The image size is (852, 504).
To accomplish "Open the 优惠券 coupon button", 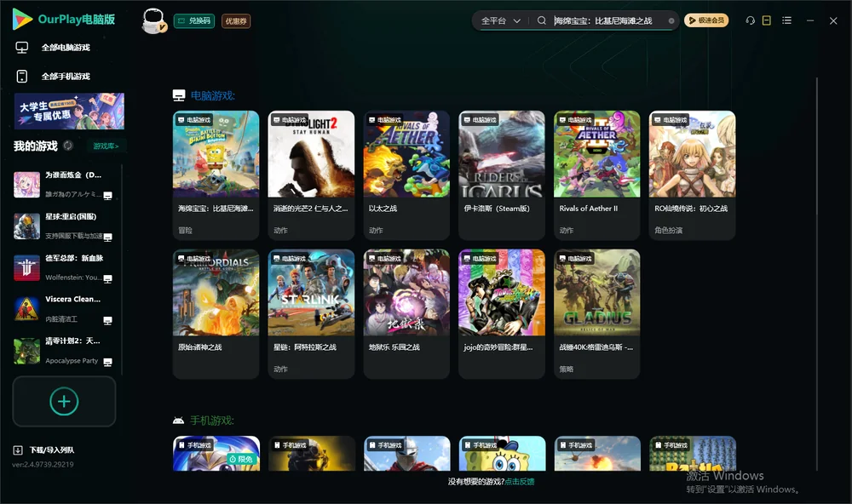I will pos(236,20).
